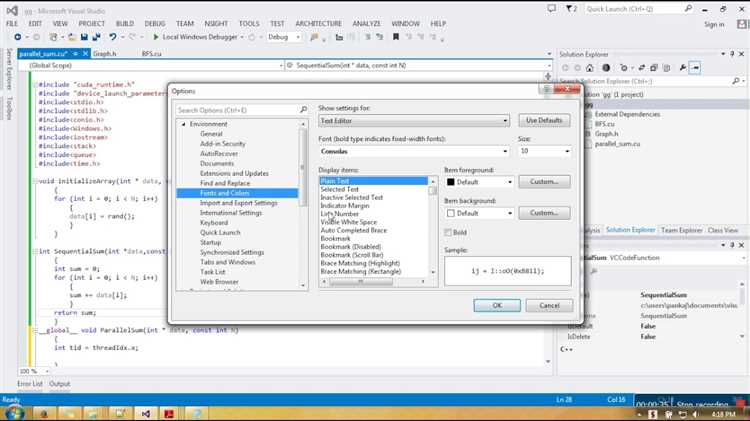Open the Item foreground color dropdown
The image size is (750, 421).
(x=479, y=182)
